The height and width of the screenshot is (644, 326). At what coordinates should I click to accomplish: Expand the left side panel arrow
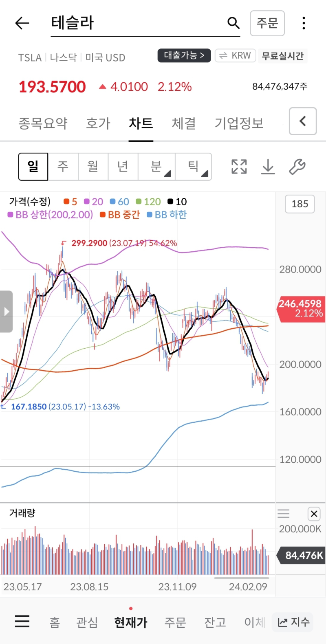point(6,312)
